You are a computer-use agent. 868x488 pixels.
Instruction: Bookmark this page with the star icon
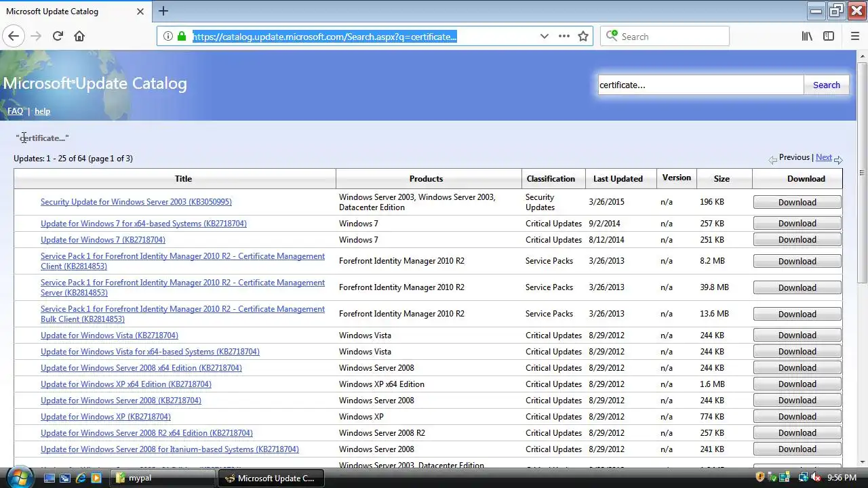pyautogui.click(x=583, y=37)
